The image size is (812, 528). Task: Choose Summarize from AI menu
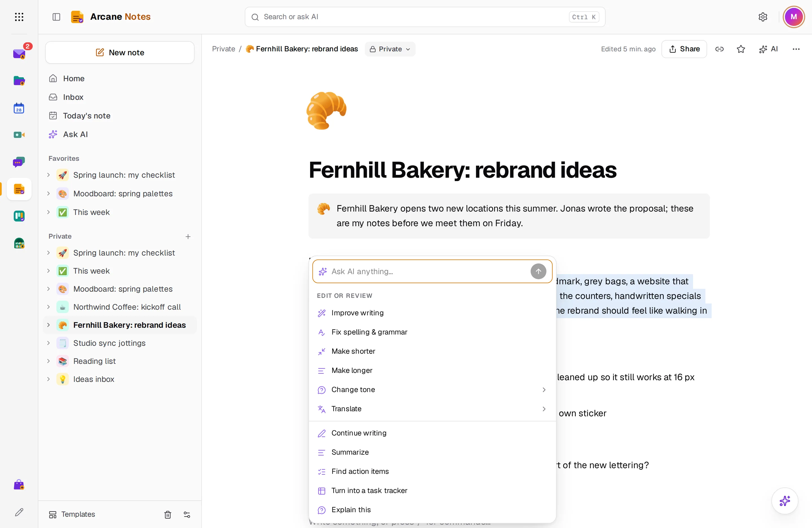(x=432, y=452)
